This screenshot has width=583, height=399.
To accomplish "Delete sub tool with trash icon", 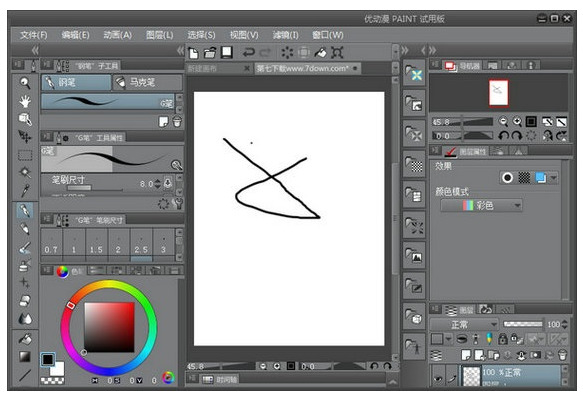I will click(x=177, y=122).
